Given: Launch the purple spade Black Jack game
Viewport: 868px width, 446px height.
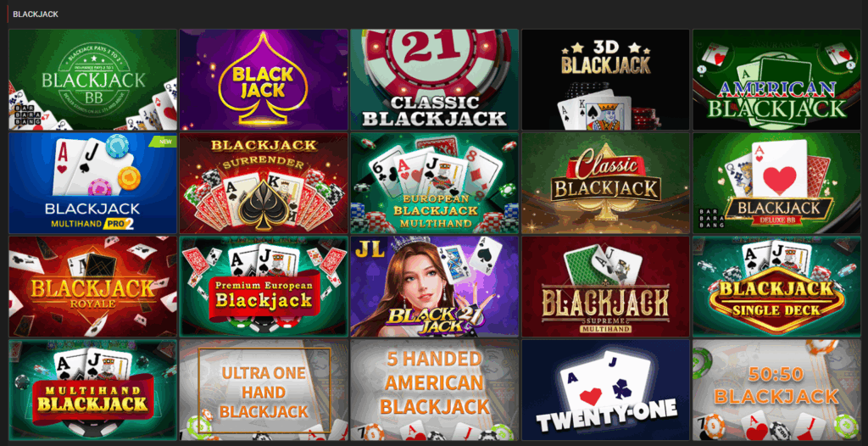Looking at the screenshot, I should click(264, 80).
